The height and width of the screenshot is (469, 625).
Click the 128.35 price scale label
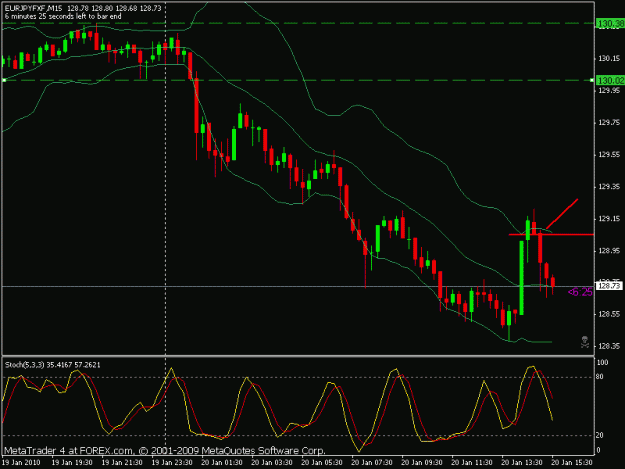coord(609,346)
